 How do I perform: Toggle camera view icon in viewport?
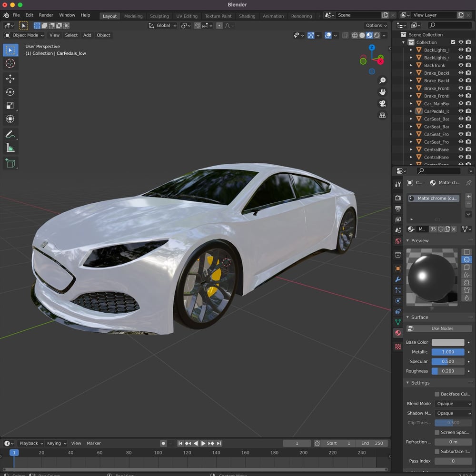(x=382, y=104)
